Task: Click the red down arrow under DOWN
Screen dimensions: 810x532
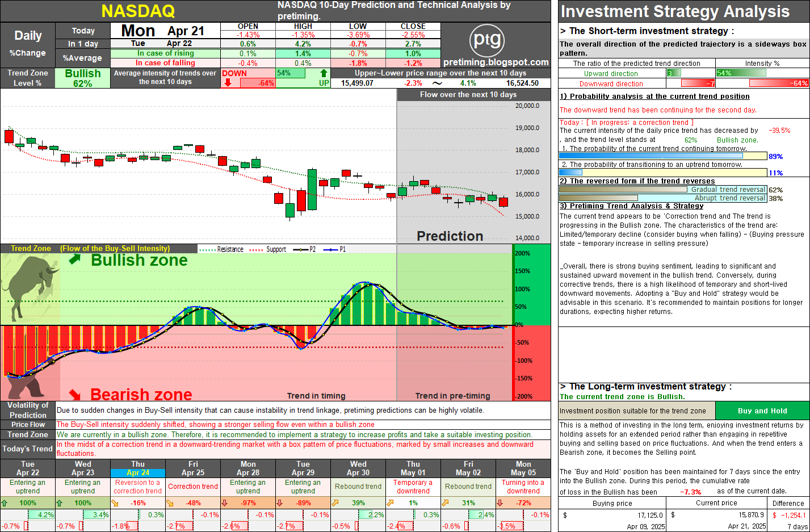Action: (x=228, y=83)
